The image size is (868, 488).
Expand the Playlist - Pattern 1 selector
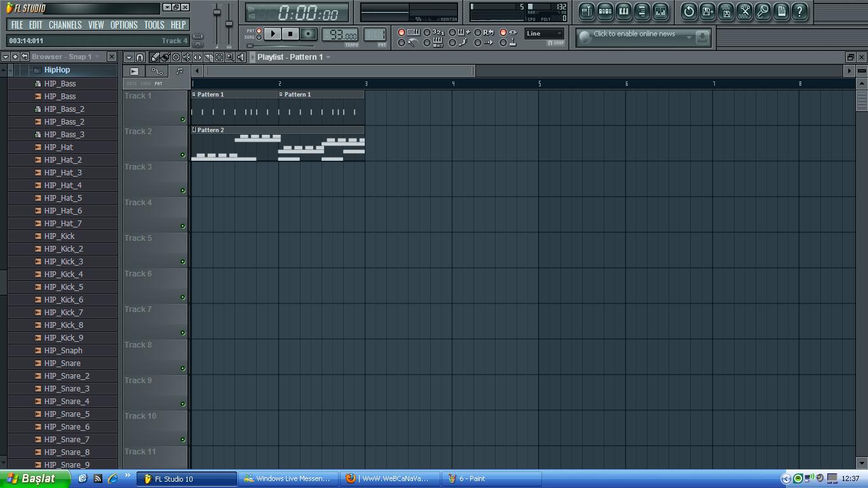pos(329,57)
